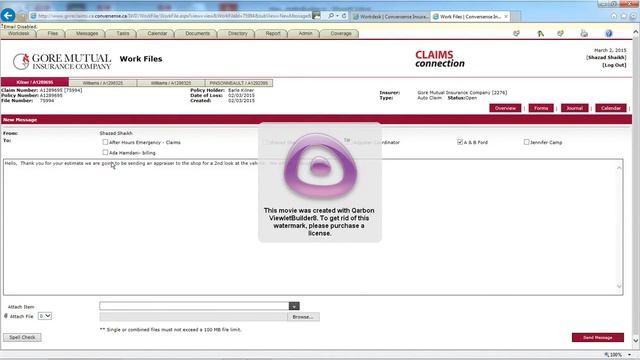
Task: Open the Attach Item dropdown arrow
Action: pos(294,306)
